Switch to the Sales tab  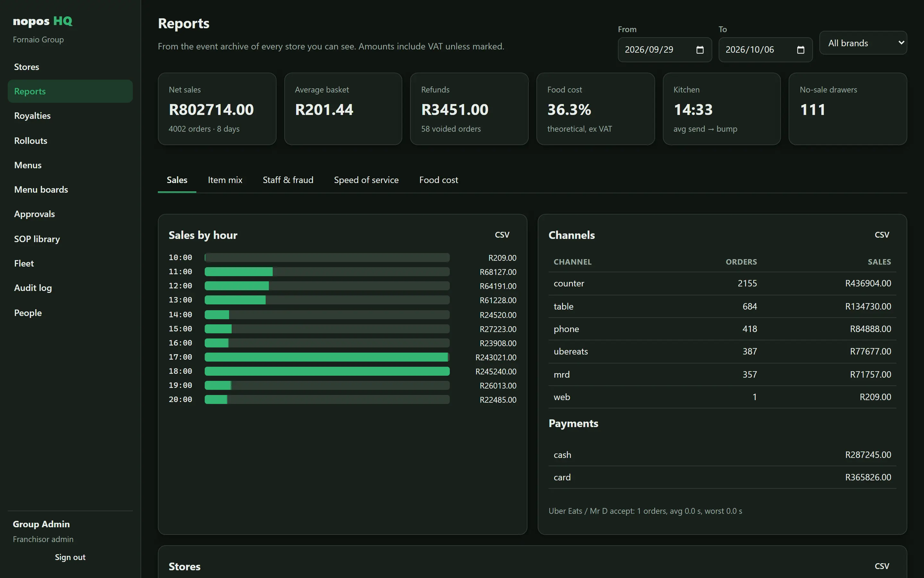(x=177, y=180)
